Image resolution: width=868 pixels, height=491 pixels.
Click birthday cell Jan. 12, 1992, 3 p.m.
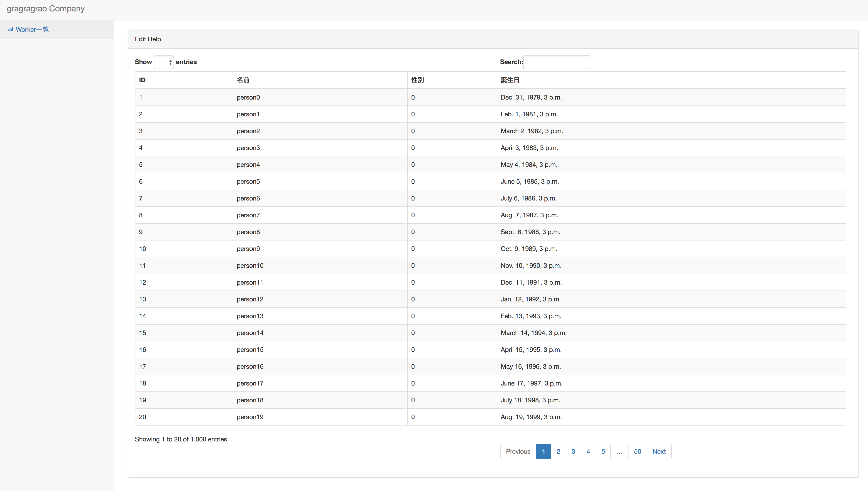(x=671, y=299)
